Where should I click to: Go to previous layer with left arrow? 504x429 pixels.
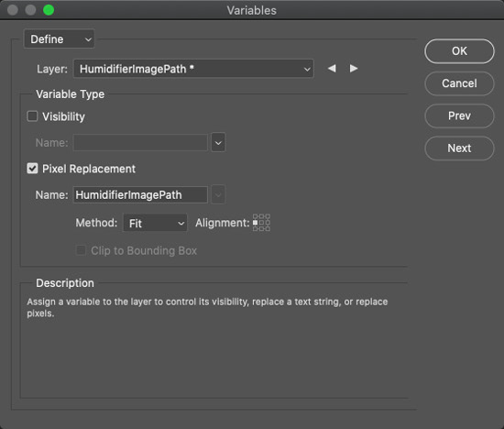coord(332,68)
